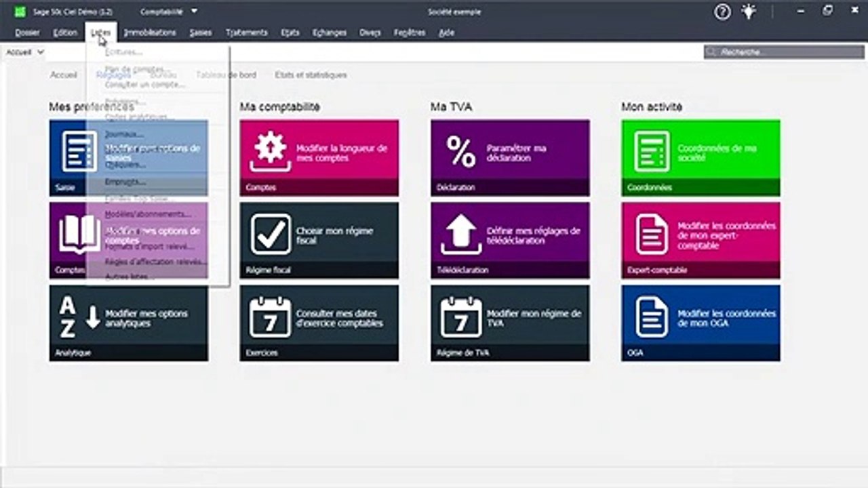Open the Traitements menu
868x488 pixels.
click(x=246, y=33)
